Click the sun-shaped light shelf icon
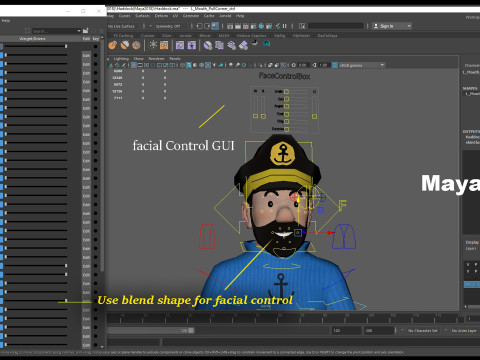The height and width of the screenshot is (360, 480). [x=153, y=45]
